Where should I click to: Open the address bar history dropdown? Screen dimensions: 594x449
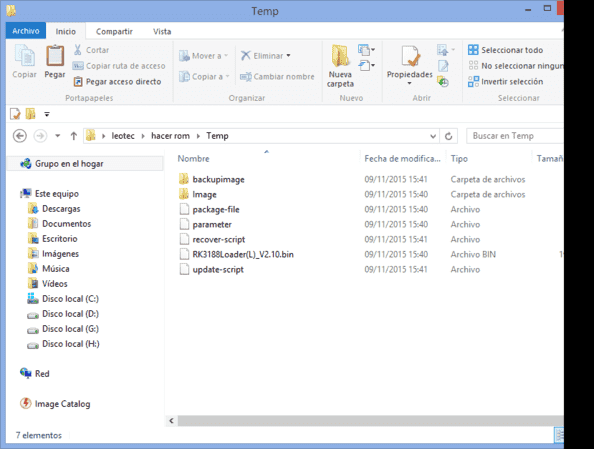coord(433,136)
